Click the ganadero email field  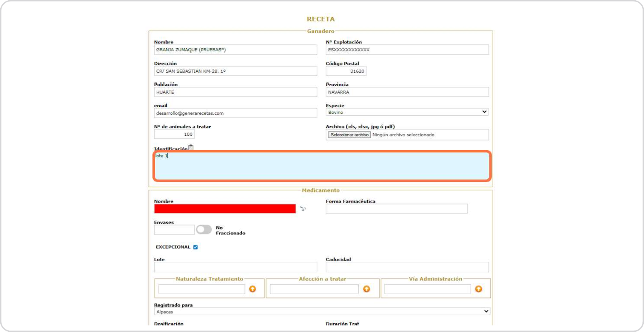point(235,113)
